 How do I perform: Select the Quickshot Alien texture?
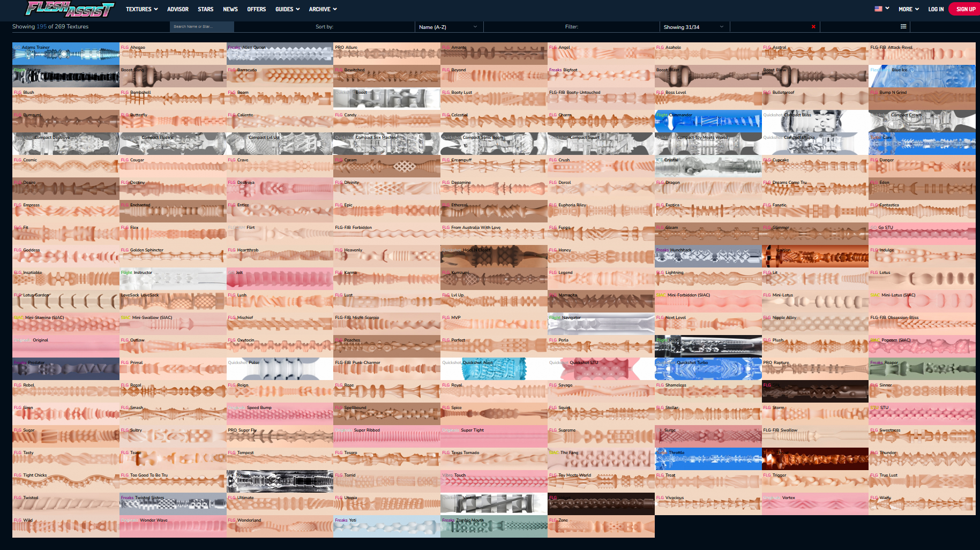pyautogui.click(x=494, y=369)
